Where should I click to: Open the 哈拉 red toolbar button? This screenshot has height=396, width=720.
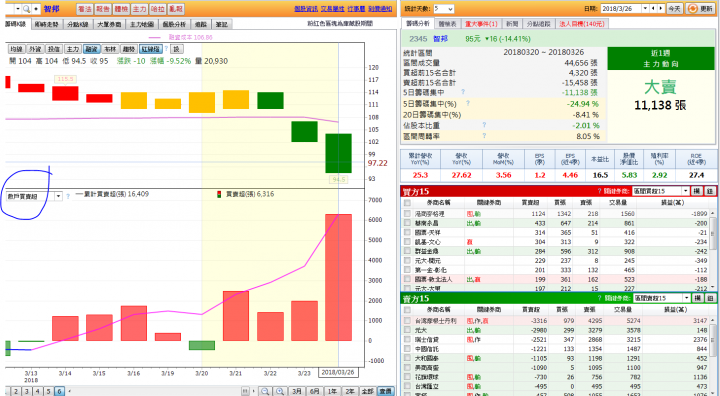click(158, 9)
